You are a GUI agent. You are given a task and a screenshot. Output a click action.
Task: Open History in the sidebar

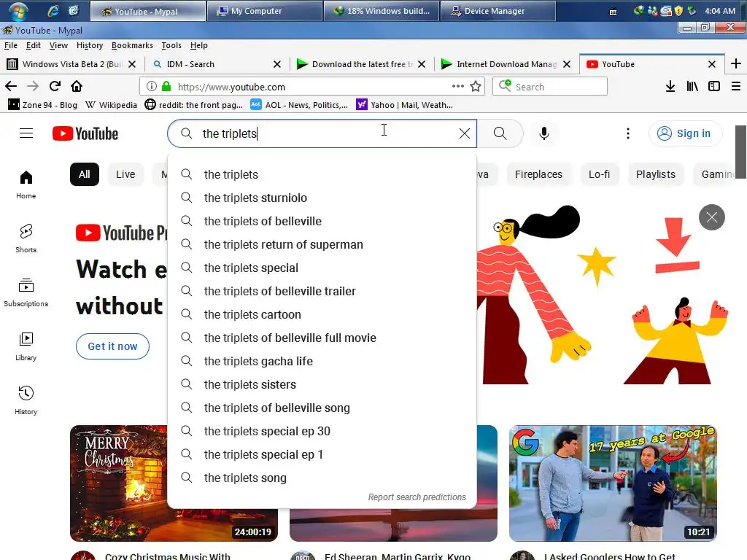pyautogui.click(x=26, y=400)
